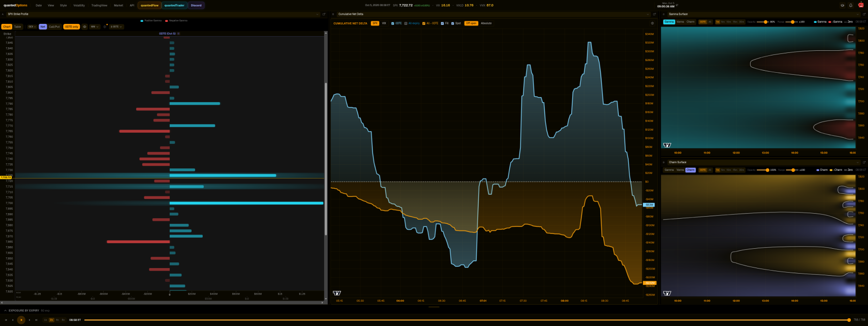Open the notifications bell icon
The image size is (868, 326).
pos(851,5)
